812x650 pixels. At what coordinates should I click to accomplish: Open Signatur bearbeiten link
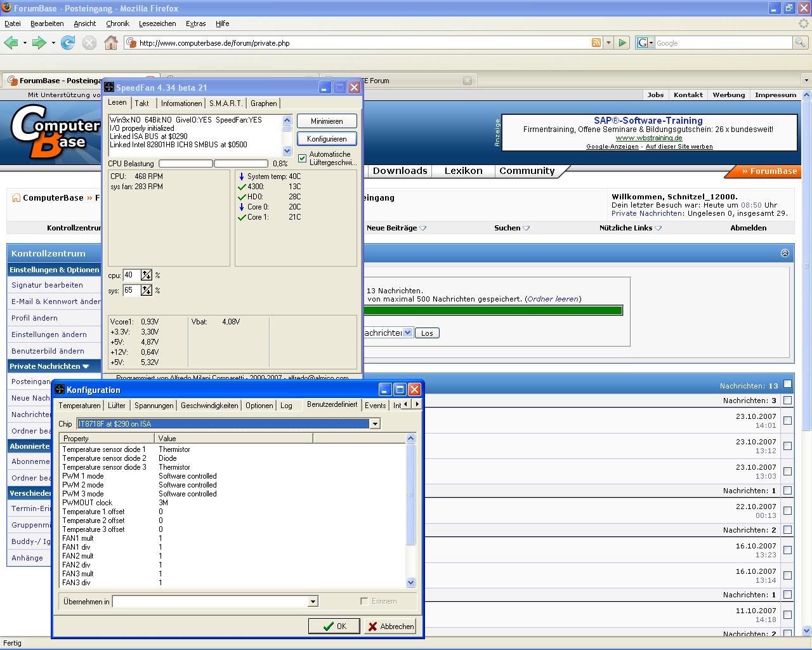coord(47,285)
